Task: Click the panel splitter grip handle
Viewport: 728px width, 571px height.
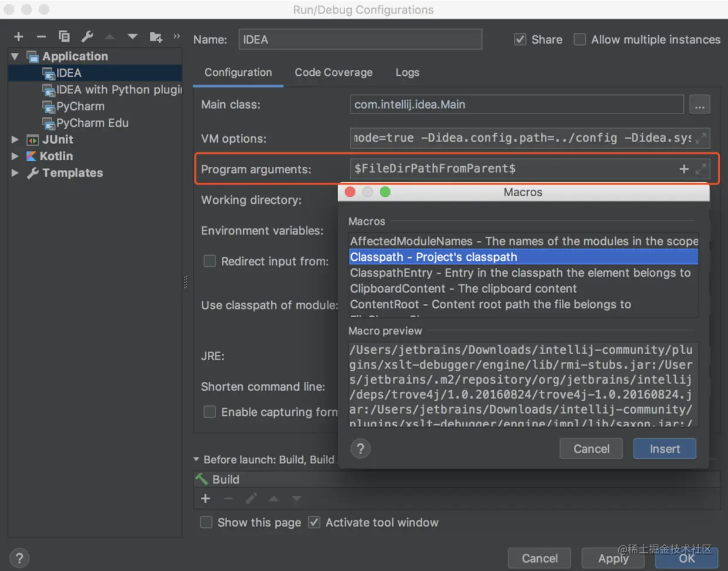Action: (186, 283)
